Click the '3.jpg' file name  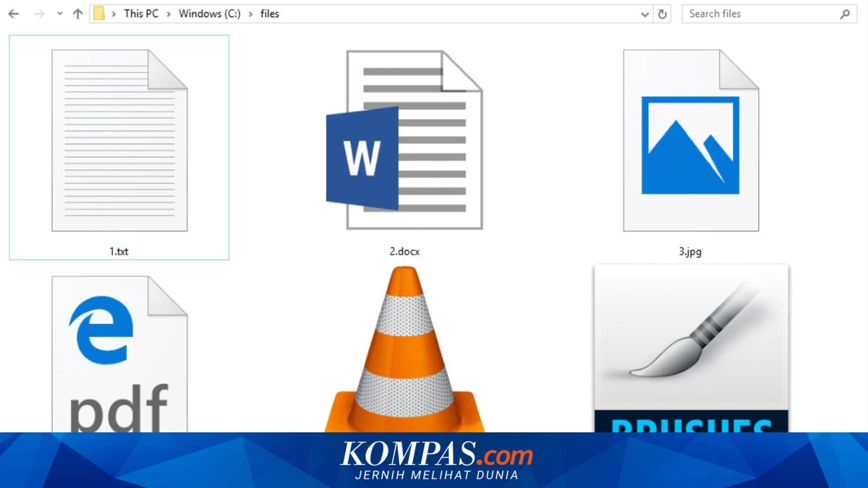[x=690, y=252]
